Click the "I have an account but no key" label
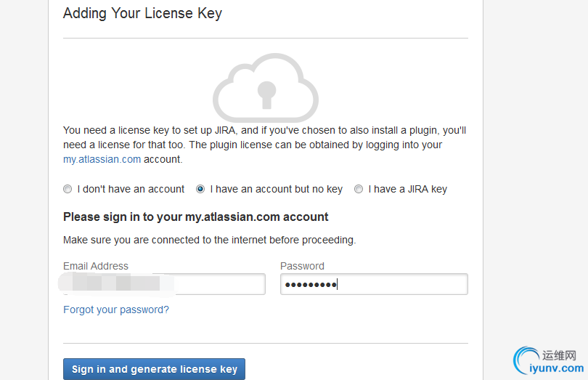 click(277, 189)
